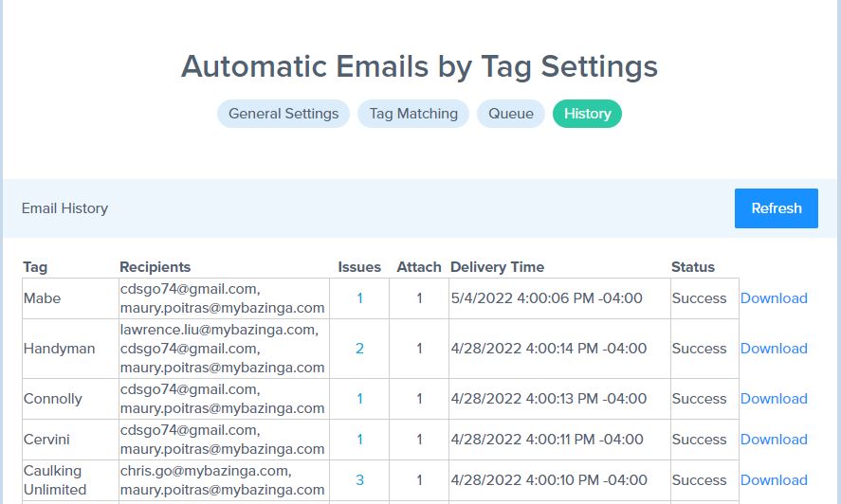Open the Queue tab
This screenshot has height=504, width=841.
click(511, 114)
